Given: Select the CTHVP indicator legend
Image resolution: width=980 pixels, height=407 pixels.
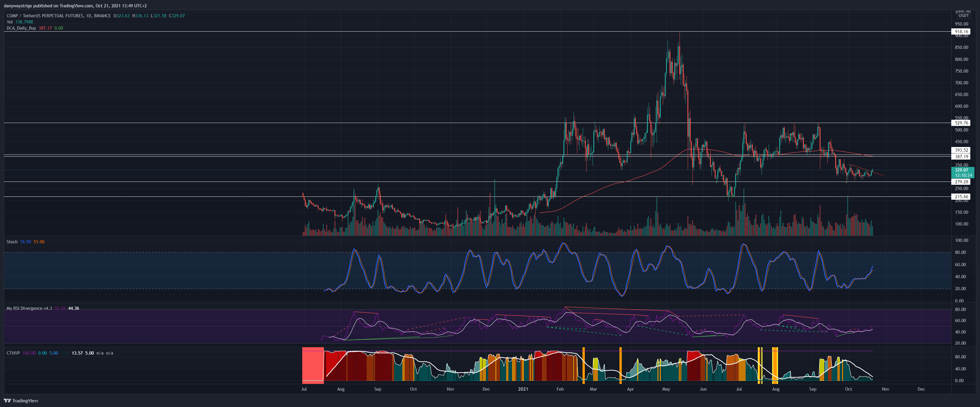Looking at the screenshot, I should [13, 353].
